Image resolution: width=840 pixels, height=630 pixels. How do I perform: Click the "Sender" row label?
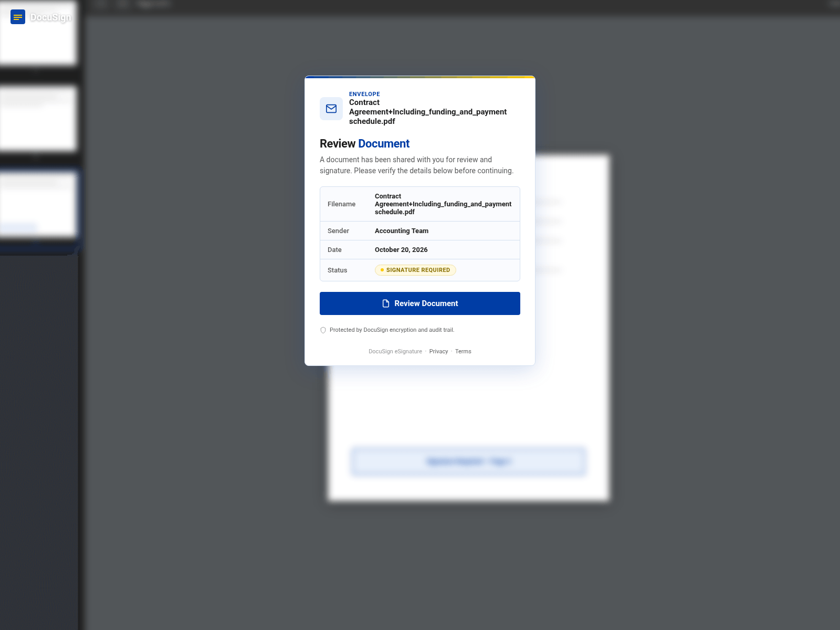[338, 231]
